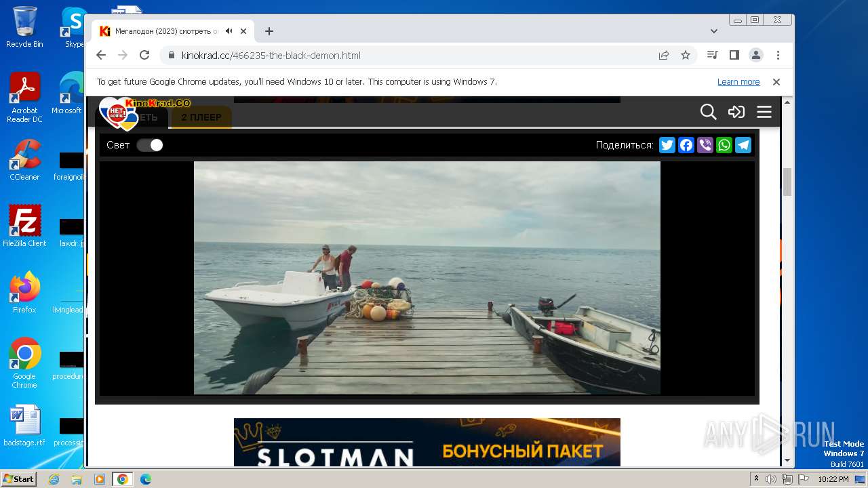Share the movie on Facebook
This screenshot has width=868, height=488.
coord(686,145)
